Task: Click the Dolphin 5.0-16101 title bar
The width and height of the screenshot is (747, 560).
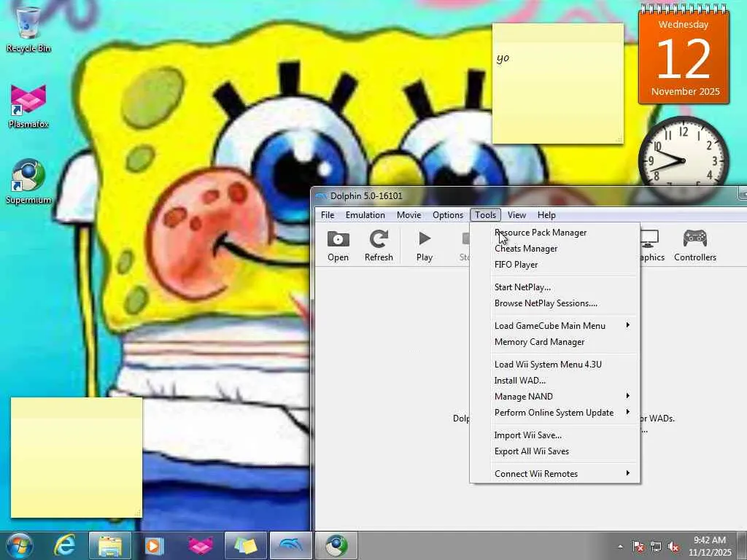Action: click(x=524, y=195)
